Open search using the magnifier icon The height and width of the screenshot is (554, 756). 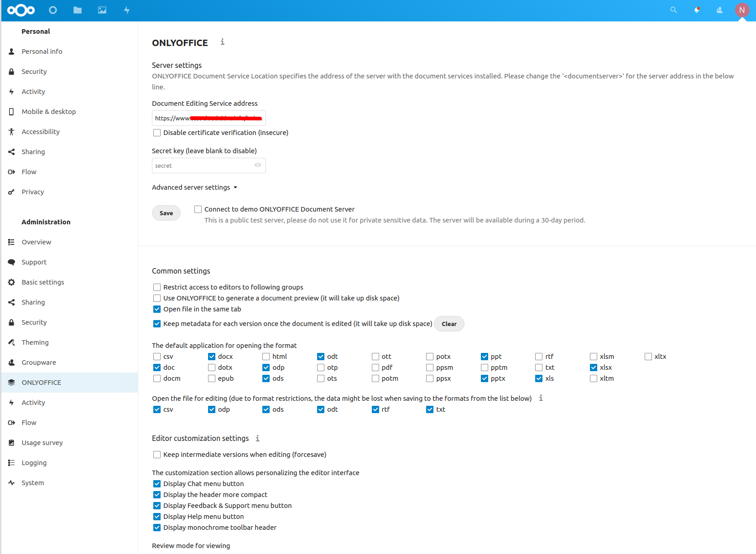[673, 10]
